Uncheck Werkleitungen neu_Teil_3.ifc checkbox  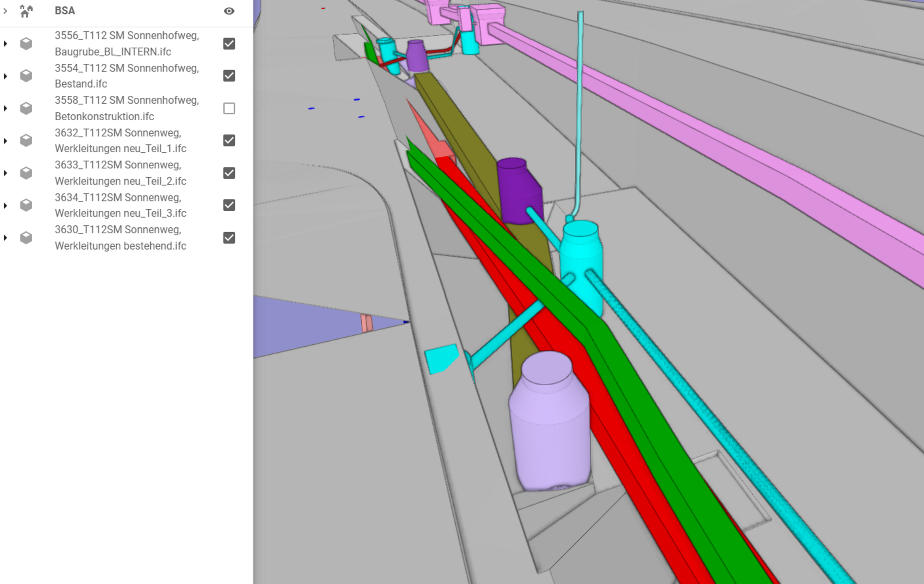tap(229, 205)
